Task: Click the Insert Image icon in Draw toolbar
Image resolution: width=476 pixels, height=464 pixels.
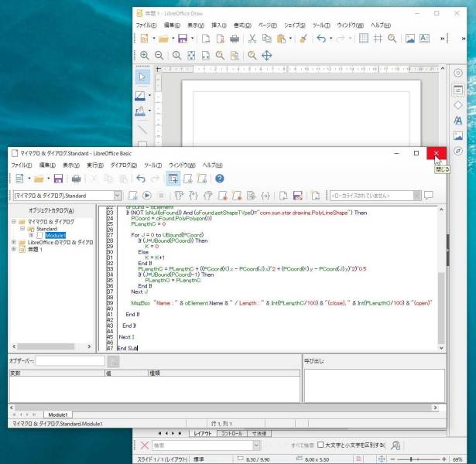Action: [x=409, y=39]
